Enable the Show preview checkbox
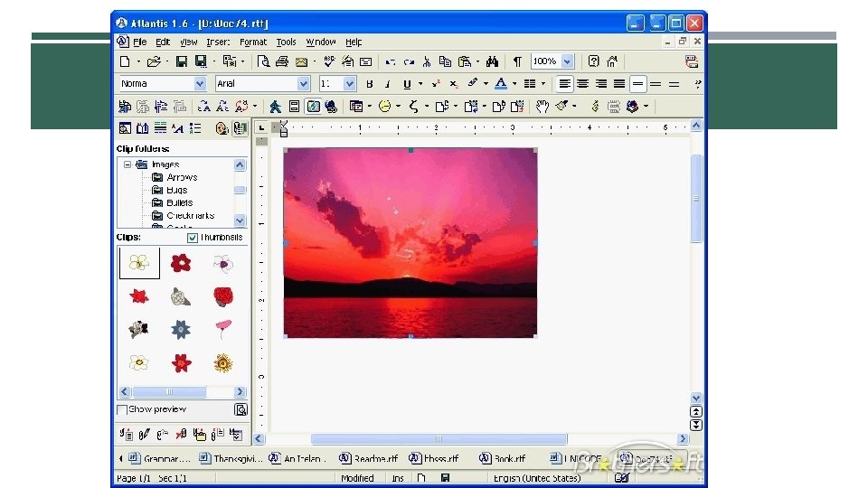 pyautogui.click(x=122, y=410)
